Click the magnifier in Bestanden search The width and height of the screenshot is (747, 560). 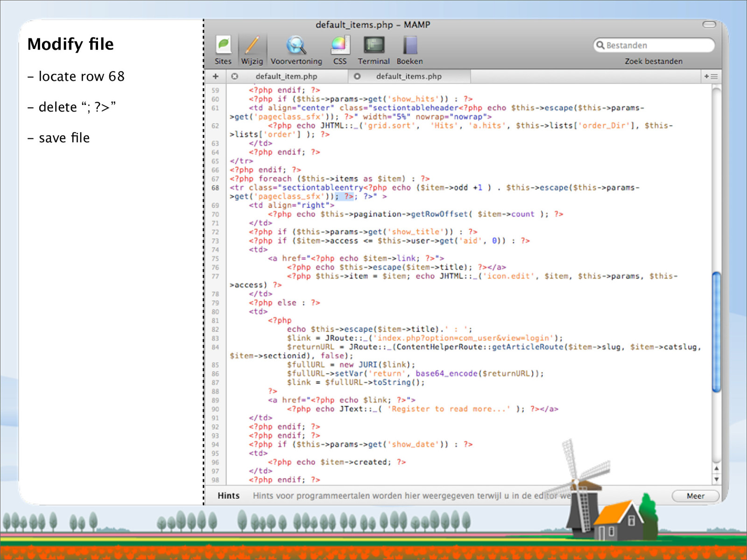pyautogui.click(x=600, y=45)
